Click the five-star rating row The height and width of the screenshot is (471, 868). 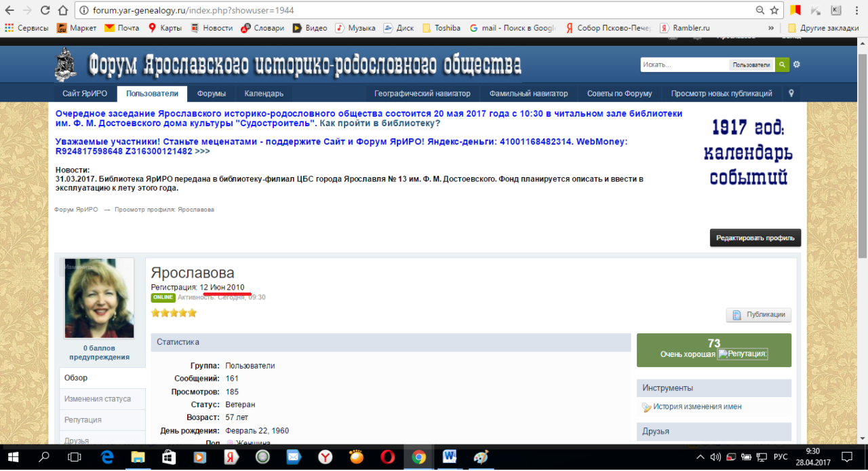(174, 313)
